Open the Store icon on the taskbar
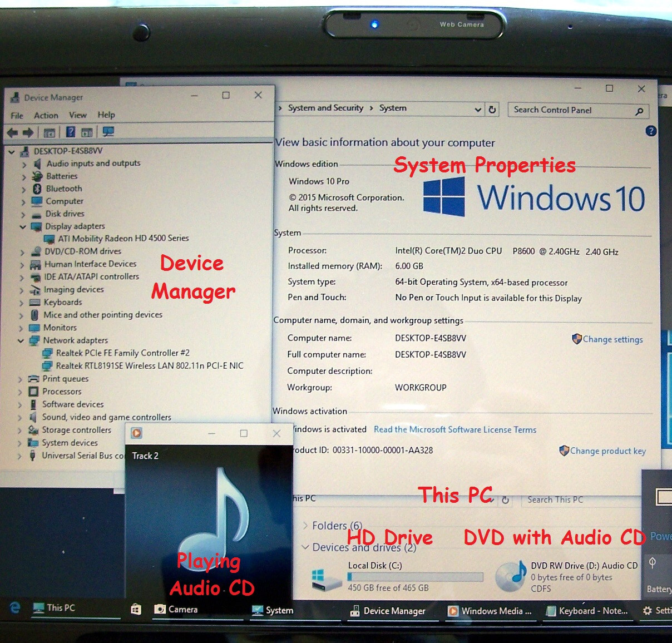 [x=136, y=610]
